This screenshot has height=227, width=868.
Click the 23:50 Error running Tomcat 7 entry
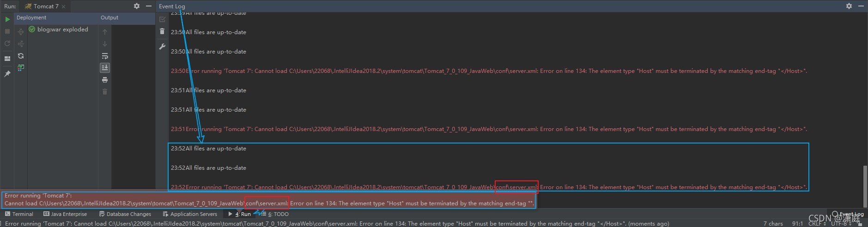point(489,71)
